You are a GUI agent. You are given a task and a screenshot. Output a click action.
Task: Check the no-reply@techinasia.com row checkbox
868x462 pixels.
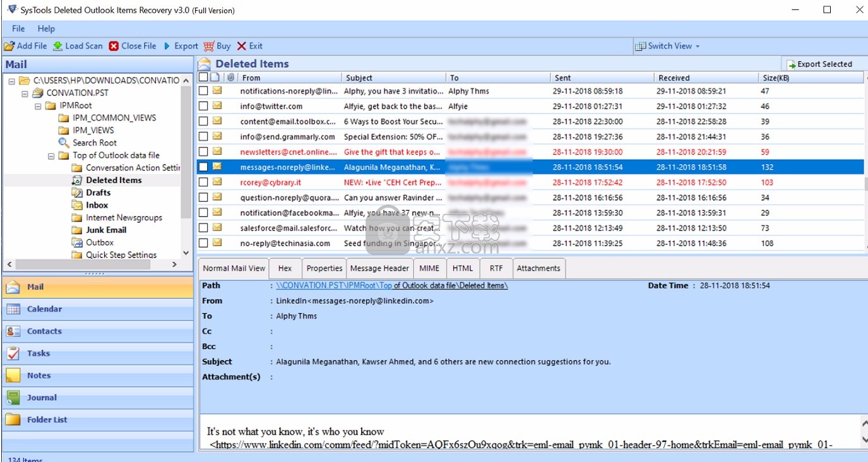[203, 243]
